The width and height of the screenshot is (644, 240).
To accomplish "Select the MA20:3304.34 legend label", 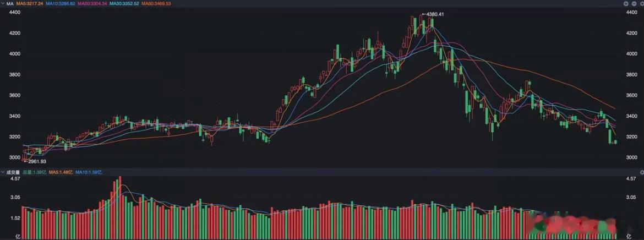I will coord(92,3).
